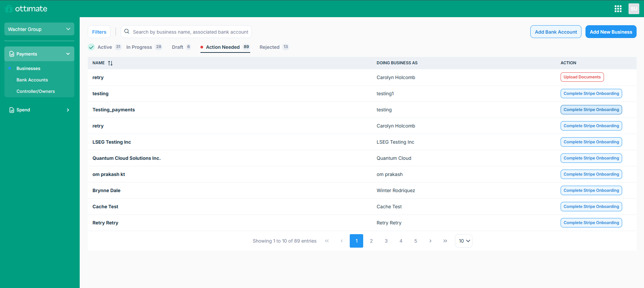Click Add New Business button
This screenshot has height=288, width=644.
point(611,32)
